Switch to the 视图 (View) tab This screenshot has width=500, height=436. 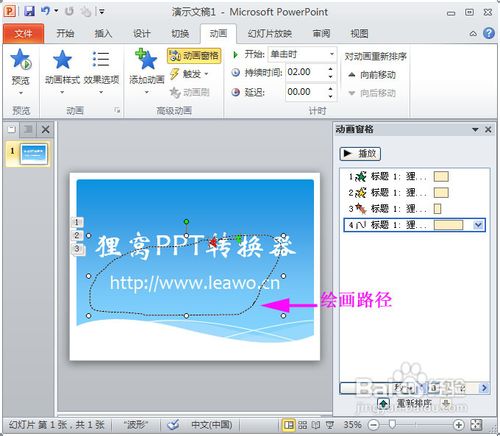click(359, 33)
